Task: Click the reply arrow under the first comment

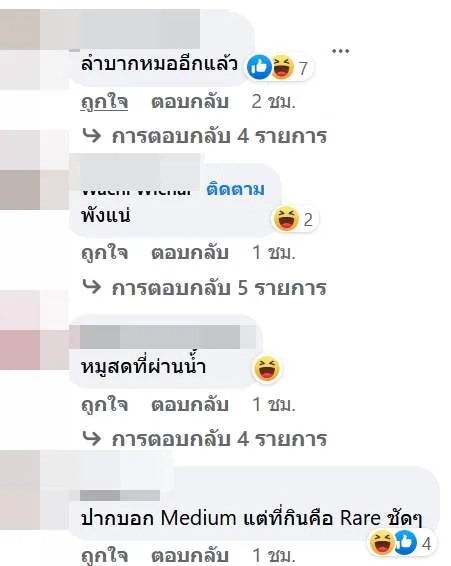Action: 92,136
